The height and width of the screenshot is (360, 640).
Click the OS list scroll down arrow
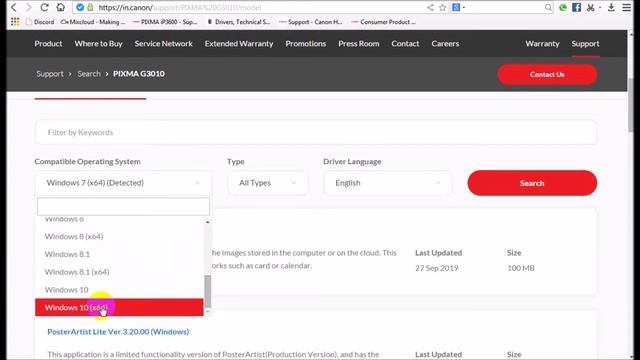pyautogui.click(x=208, y=312)
